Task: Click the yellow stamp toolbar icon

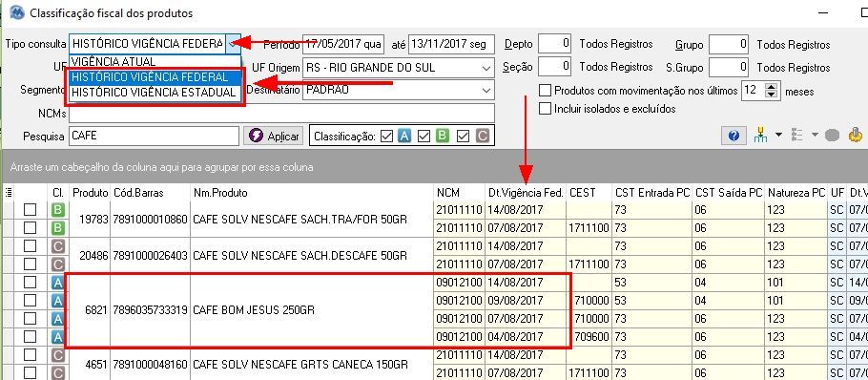Action: pos(856,135)
